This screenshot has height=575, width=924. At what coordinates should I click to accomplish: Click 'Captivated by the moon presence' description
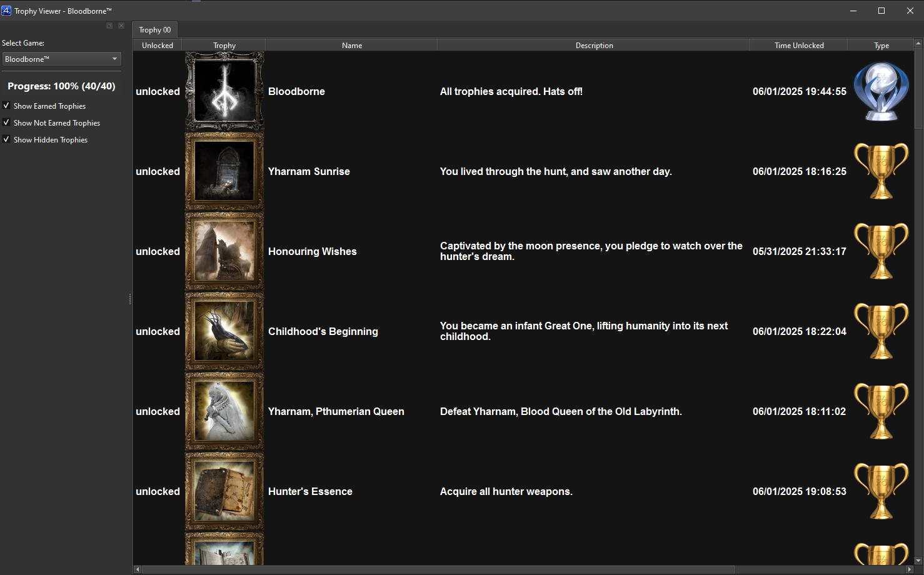click(591, 251)
